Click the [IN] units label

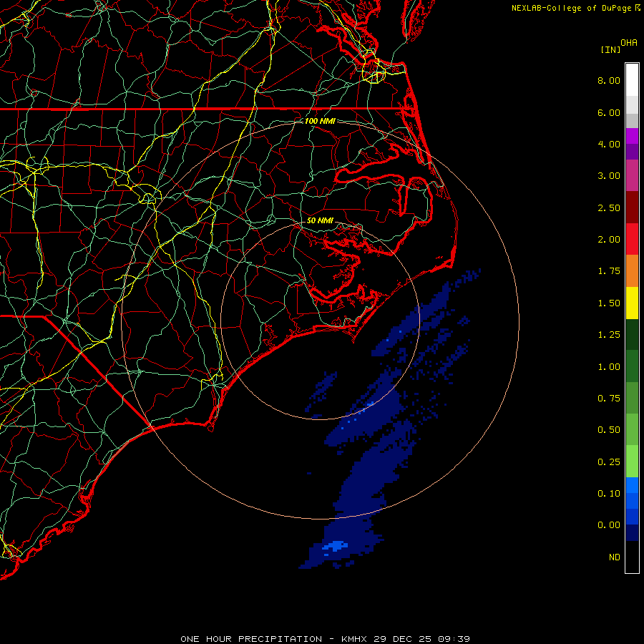(x=610, y=49)
